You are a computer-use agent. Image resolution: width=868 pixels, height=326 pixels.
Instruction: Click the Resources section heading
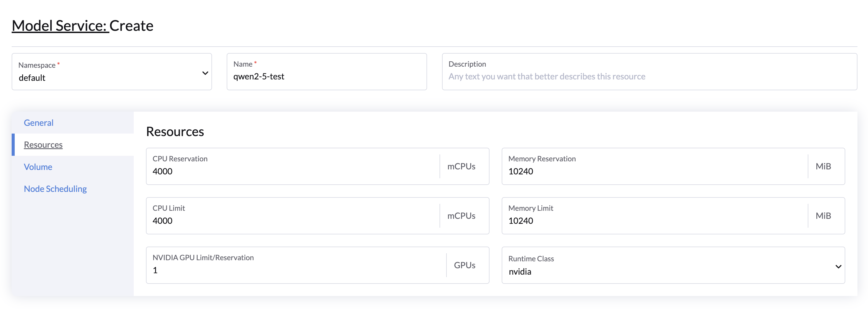pyautogui.click(x=175, y=131)
